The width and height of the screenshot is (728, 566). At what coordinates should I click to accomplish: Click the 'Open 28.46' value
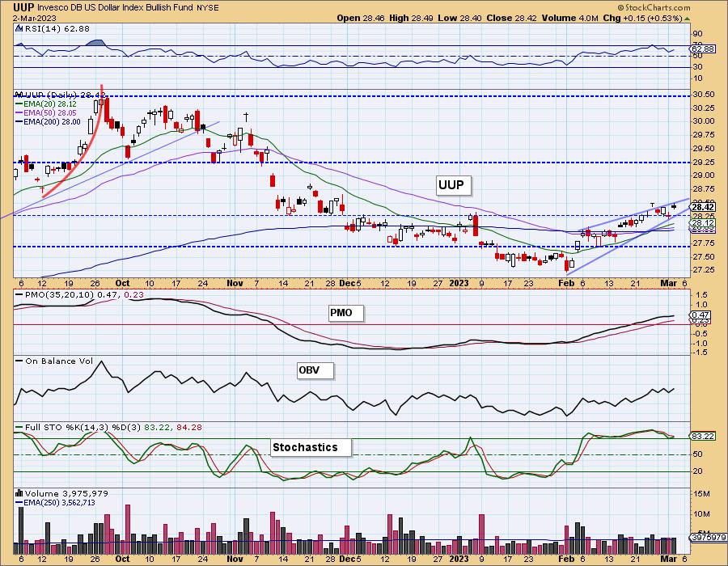[x=359, y=18]
